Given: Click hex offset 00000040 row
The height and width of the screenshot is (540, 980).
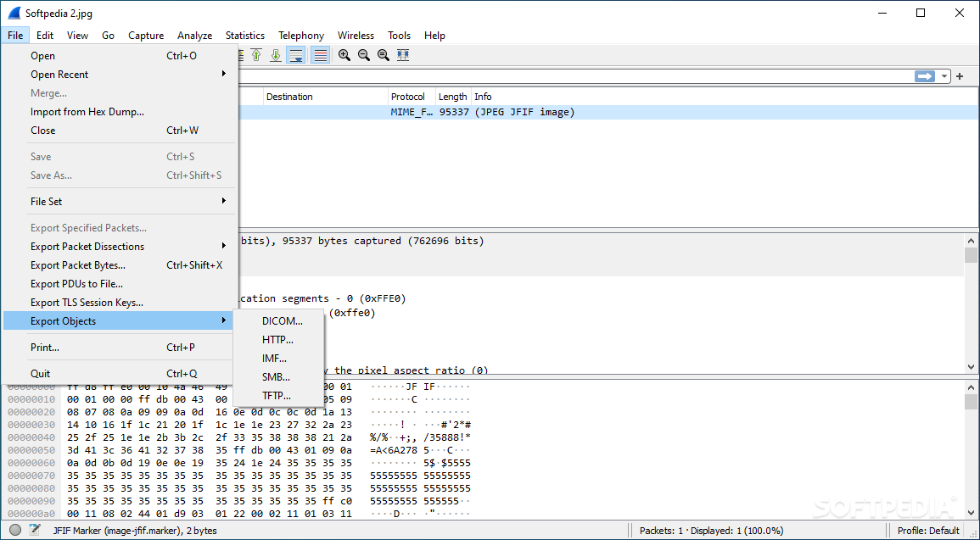Looking at the screenshot, I should [238, 437].
